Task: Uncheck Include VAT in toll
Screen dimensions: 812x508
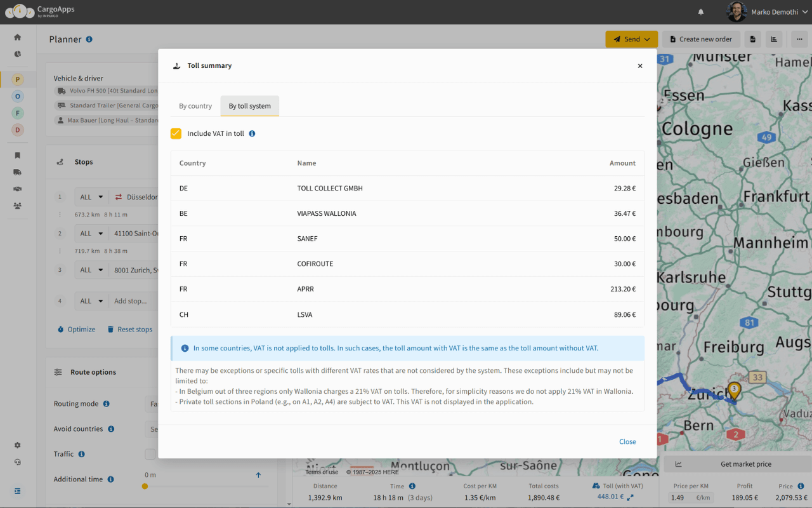Action: pyautogui.click(x=176, y=134)
